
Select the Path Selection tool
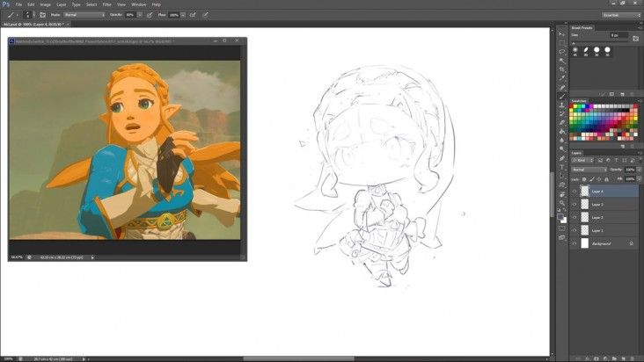point(561,176)
